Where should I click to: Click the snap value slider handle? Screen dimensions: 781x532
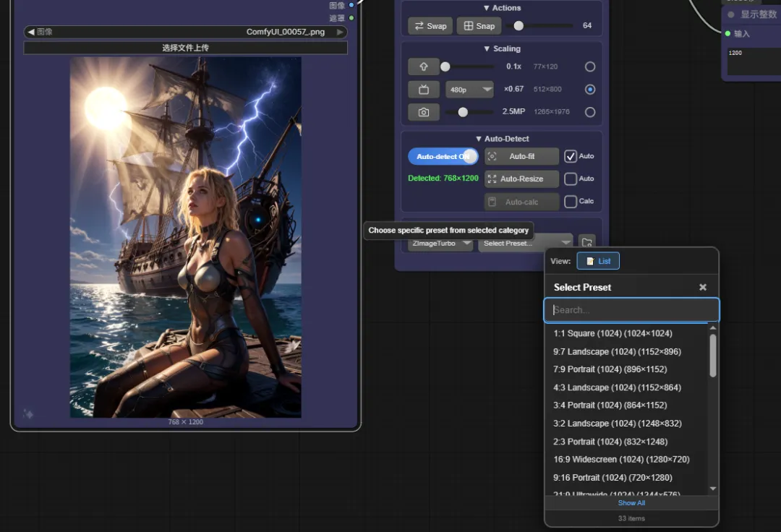pos(518,26)
